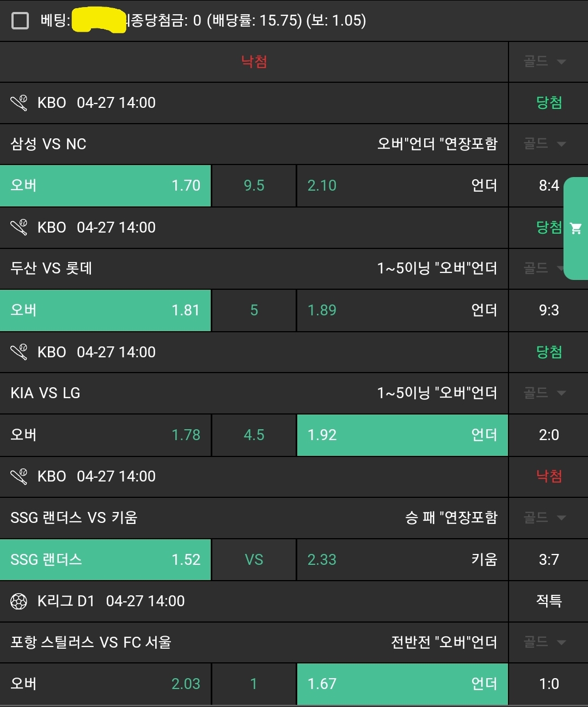Select 오버 1.70 for 삼성 VS NC
The width and height of the screenshot is (588, 707).
(105, 186)
